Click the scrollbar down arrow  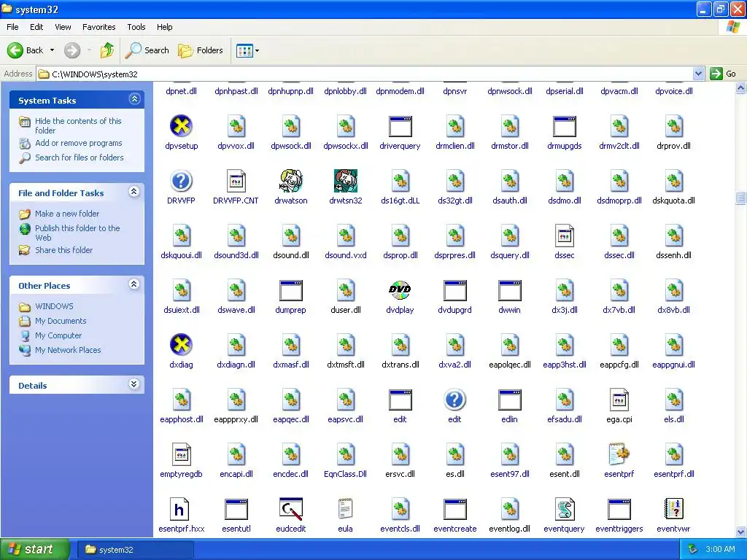point(741,532)
